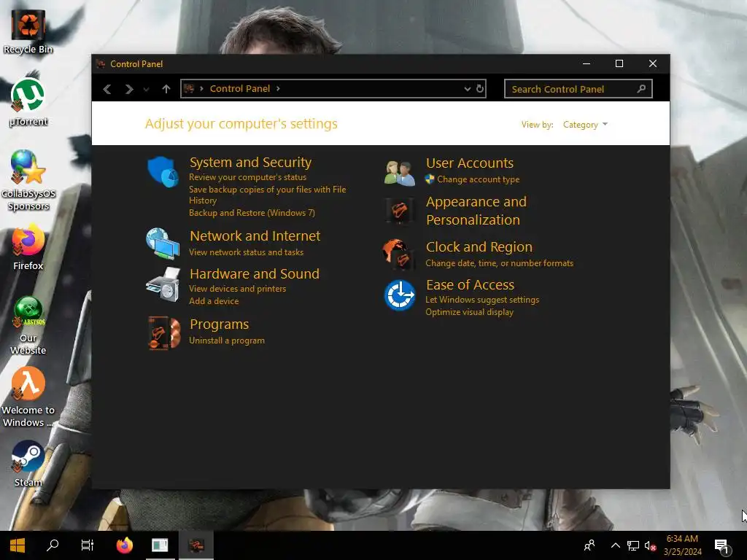This screenshot has width=747, height=560.
Task: Show hidden tray icons
Action: [616, 545]
